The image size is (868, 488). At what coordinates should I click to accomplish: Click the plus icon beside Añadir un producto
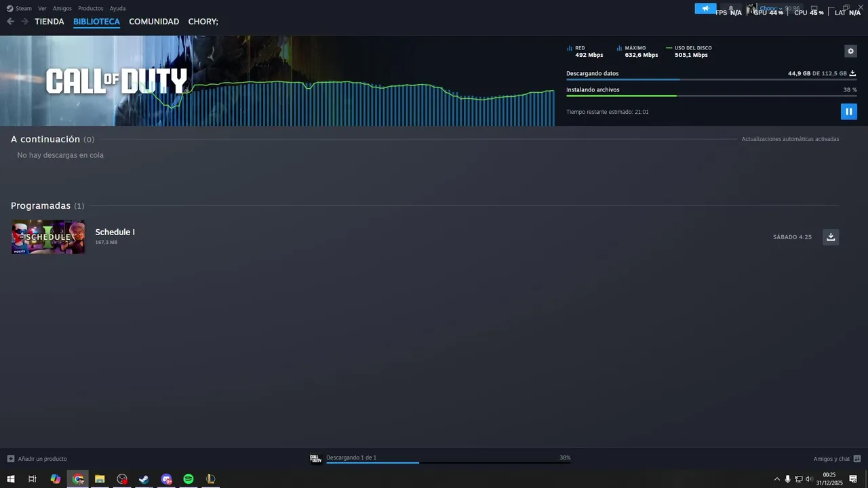pyautogui.click(x=10, y=459)
